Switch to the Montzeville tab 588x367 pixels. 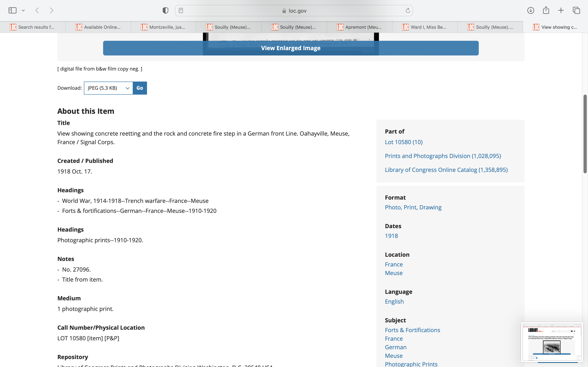point(163,27)
